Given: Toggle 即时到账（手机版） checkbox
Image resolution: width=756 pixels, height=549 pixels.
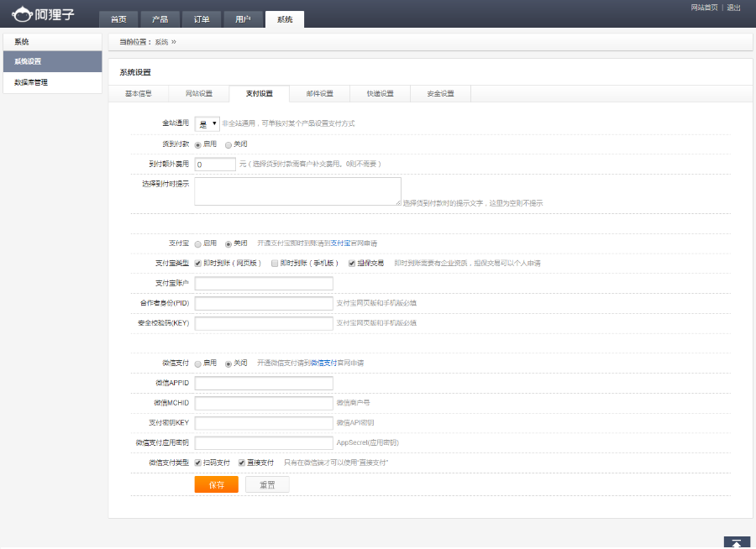Looking at the screenshot, I should coord(275,264).
